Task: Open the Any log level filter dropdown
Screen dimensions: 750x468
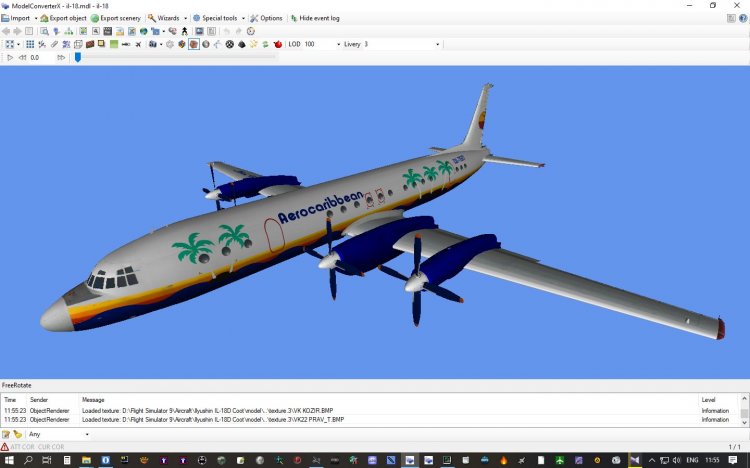Action: point(58,434)
